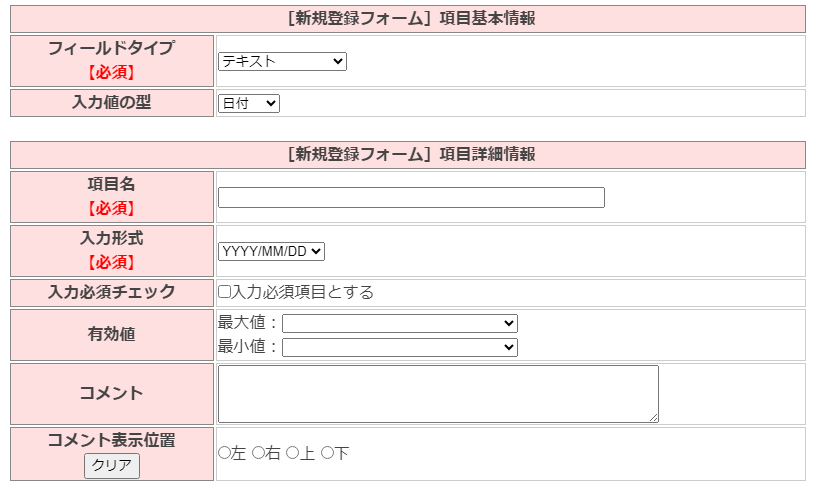Select the 左 comment position radio
The width and height of the screenshot is (816, 488).
[x=224, y=453]
